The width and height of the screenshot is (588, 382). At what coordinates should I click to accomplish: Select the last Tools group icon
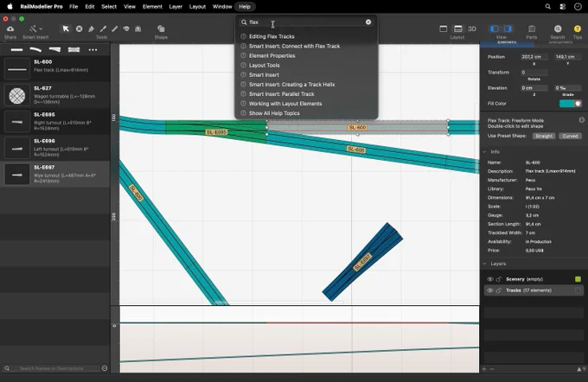pos(138,29)
